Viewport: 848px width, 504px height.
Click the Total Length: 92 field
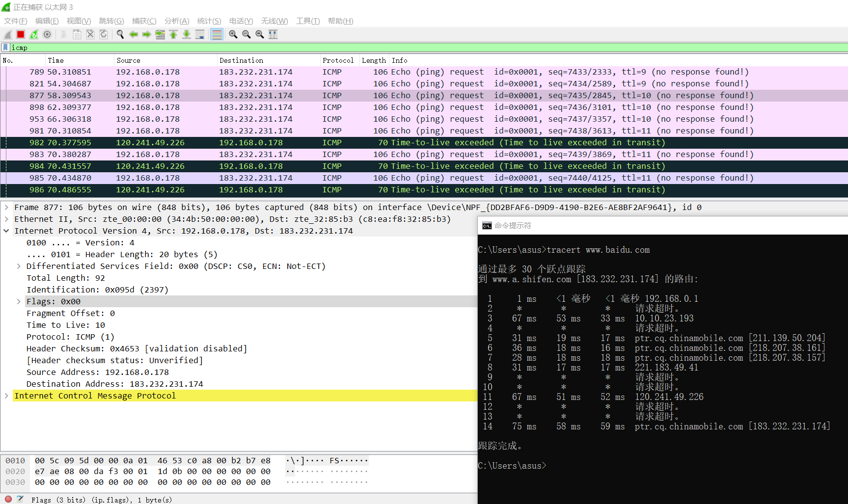coord(66,278)
